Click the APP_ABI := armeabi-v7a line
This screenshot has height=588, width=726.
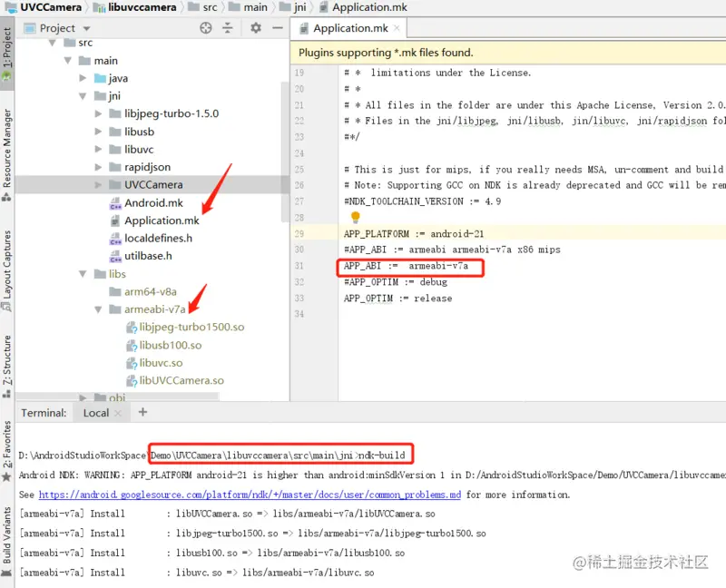pos(406,266)
